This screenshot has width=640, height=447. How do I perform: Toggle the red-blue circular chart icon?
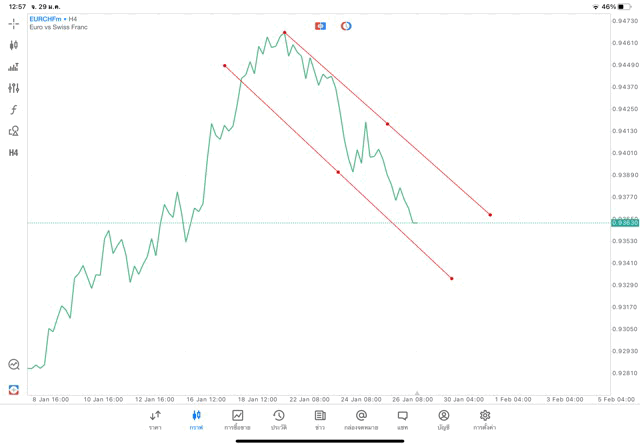pos(346,25)
